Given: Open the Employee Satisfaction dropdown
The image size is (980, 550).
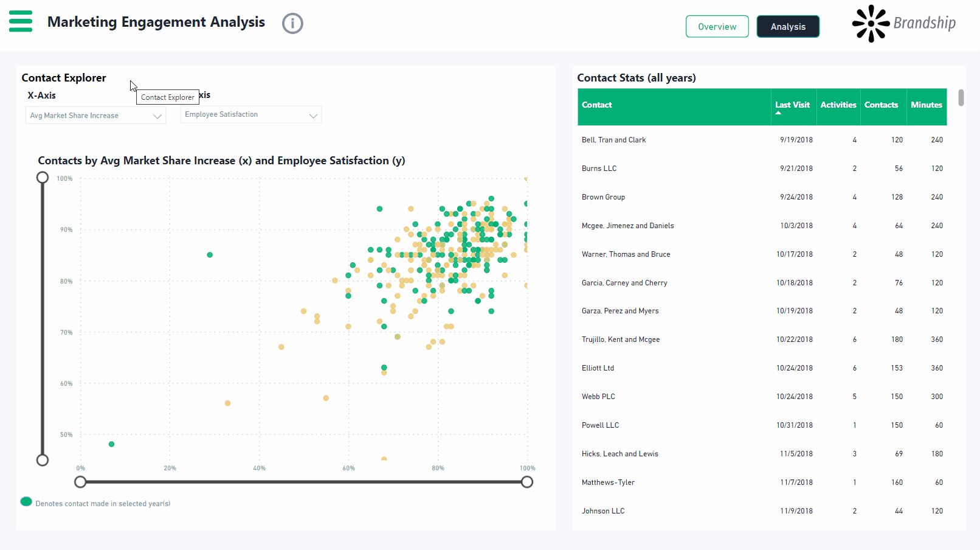Looking at the screenshot, I should pyautogui.click(x=250, y=114).
